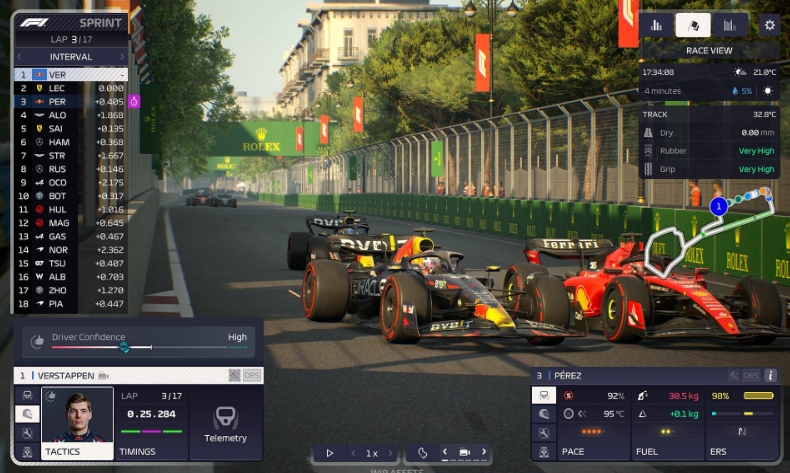Screen dimensions: 790x473
Task: Click the sun forecast icon beside 5%
Action: 767,91
